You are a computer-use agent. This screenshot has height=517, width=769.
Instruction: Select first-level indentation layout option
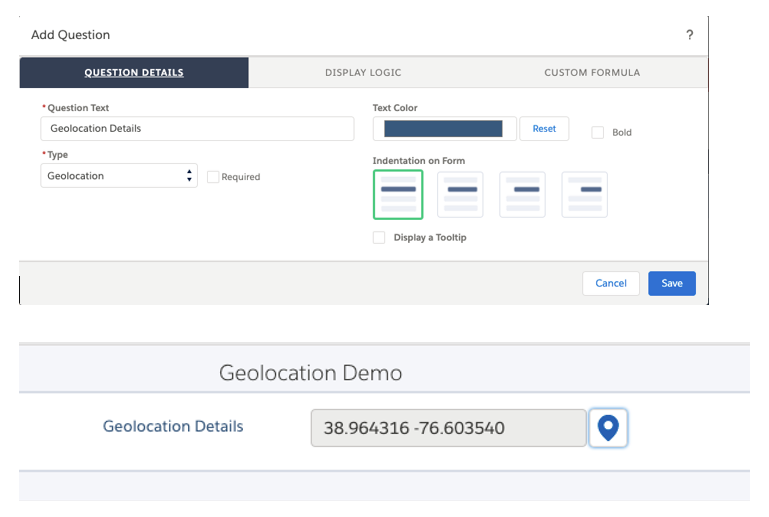[x=460, y=194]
